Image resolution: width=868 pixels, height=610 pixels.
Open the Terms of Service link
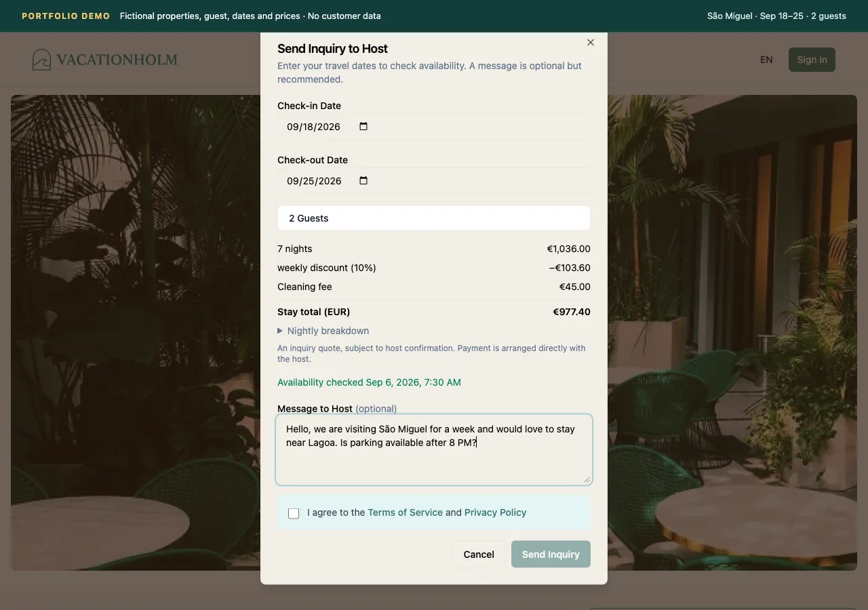[x=405, y=512]
